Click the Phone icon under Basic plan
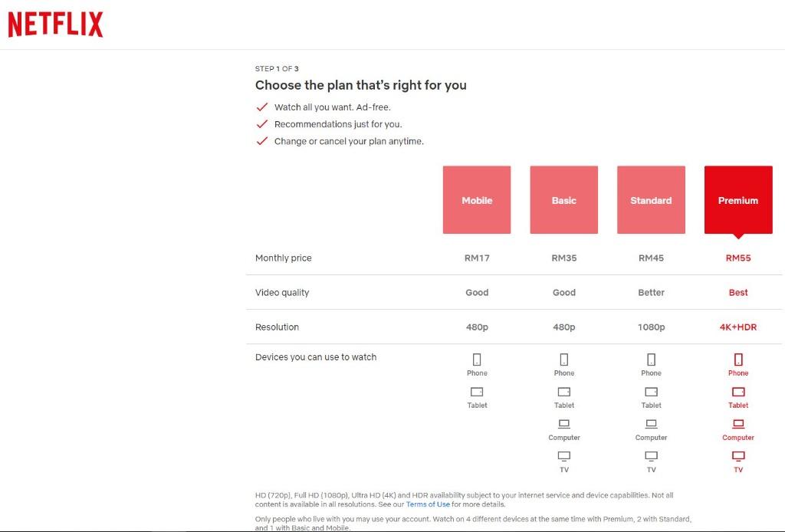 point(563,360)
